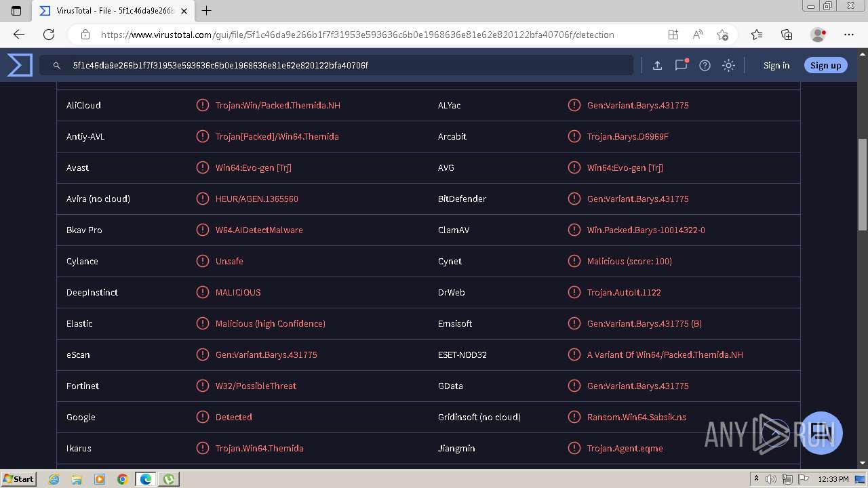
Task: Click Malicious (high Confidence) text
Action: pos(271,323)
